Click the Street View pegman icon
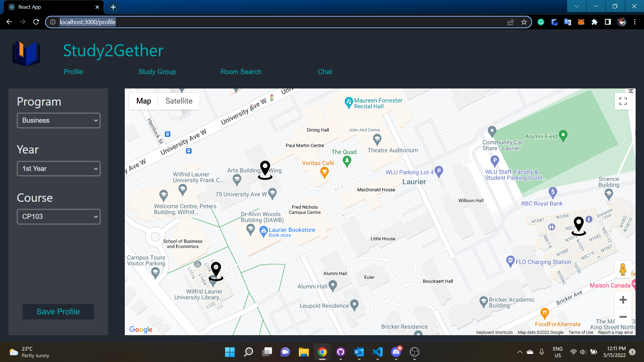The width and height of the screenshot is (644, 362). pyautogui.click(x=623, y=269)
